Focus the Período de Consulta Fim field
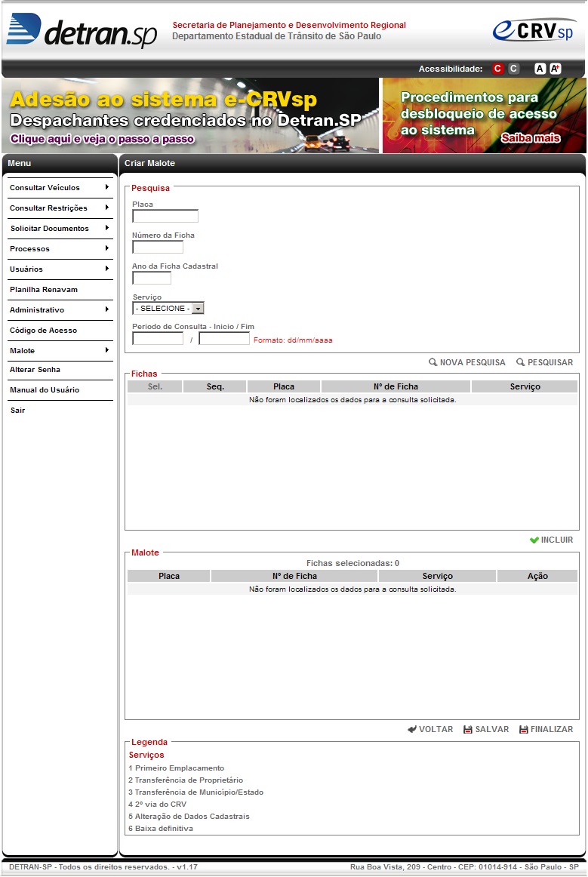This screenshot has height=877, width=588. 224,338
